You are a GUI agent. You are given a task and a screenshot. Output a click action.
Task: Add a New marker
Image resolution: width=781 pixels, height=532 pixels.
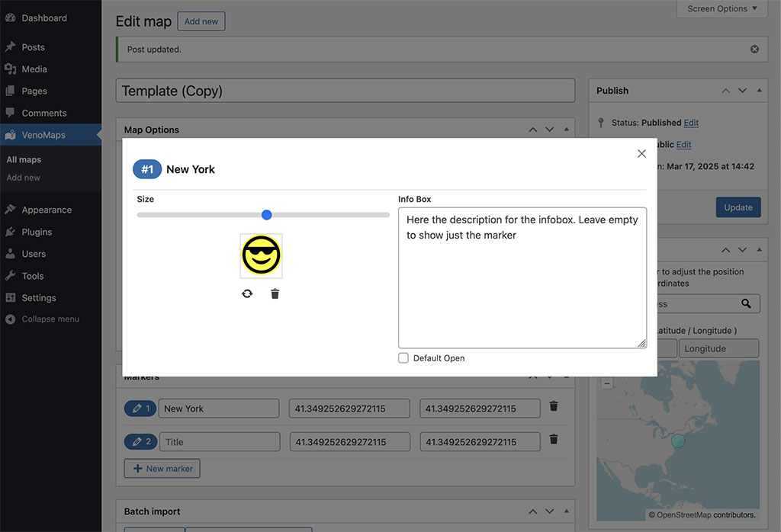162,468
